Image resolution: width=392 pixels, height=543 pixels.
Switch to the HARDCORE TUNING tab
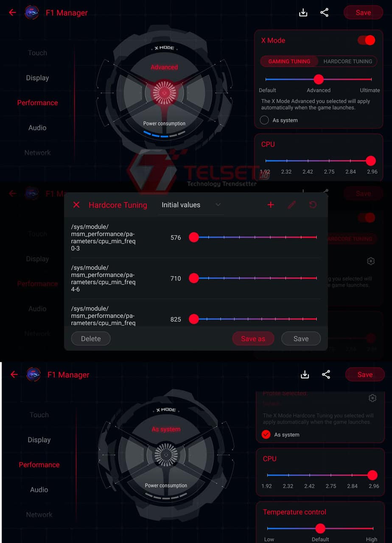[348, 61]
